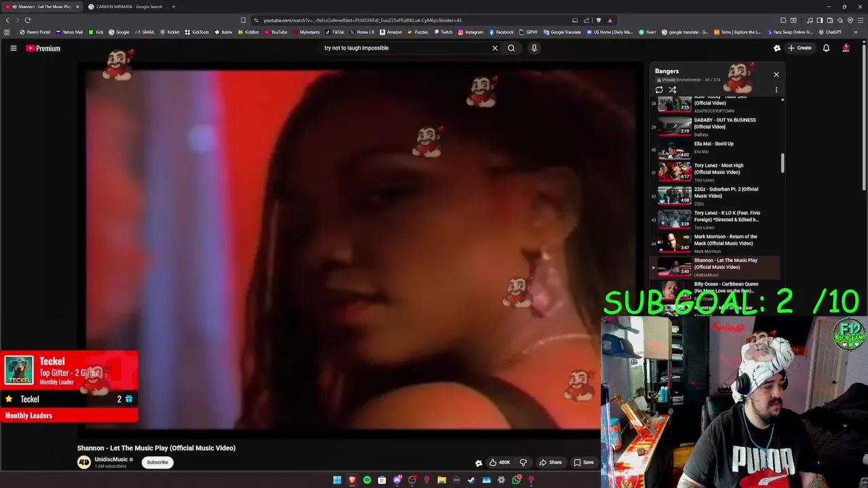Image resolution: width=868 pixels, height=488 pixels.
Task: Dislike the video
Action: pos(523,462)
